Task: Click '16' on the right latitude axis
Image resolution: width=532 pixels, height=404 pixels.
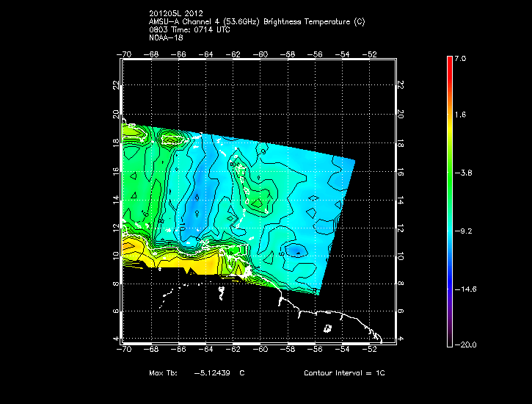Action: 401,172
